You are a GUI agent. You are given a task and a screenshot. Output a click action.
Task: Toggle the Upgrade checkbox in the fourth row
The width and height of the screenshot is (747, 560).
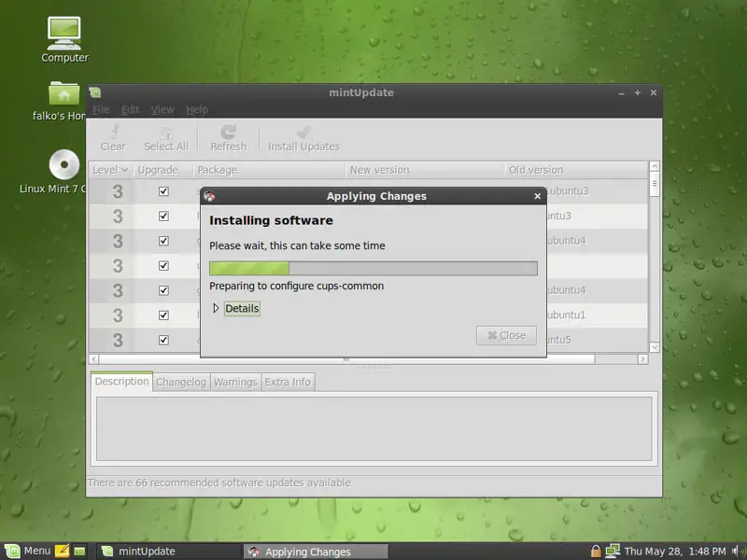point(163,266)
